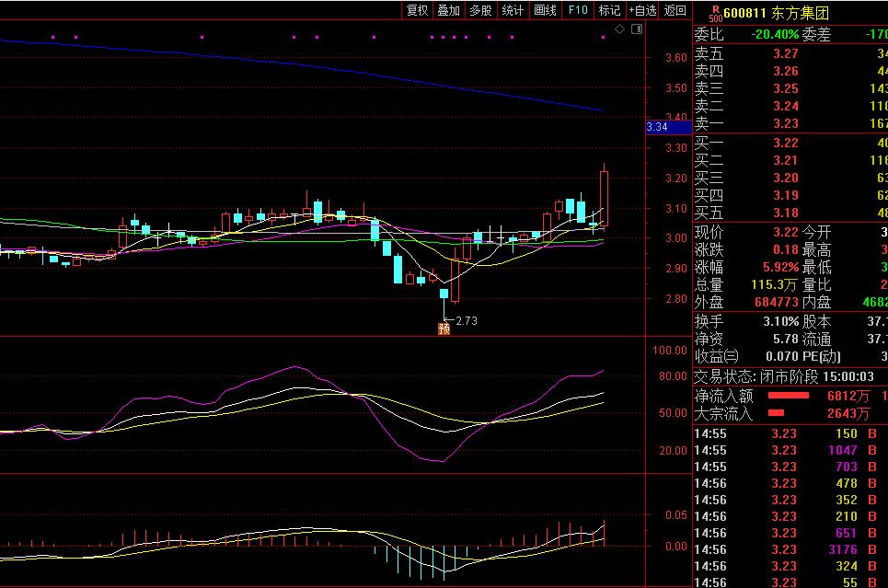Open the 统计 statistics tool
Viewport: 888px width, 588px height.
(x=513, y=10)
